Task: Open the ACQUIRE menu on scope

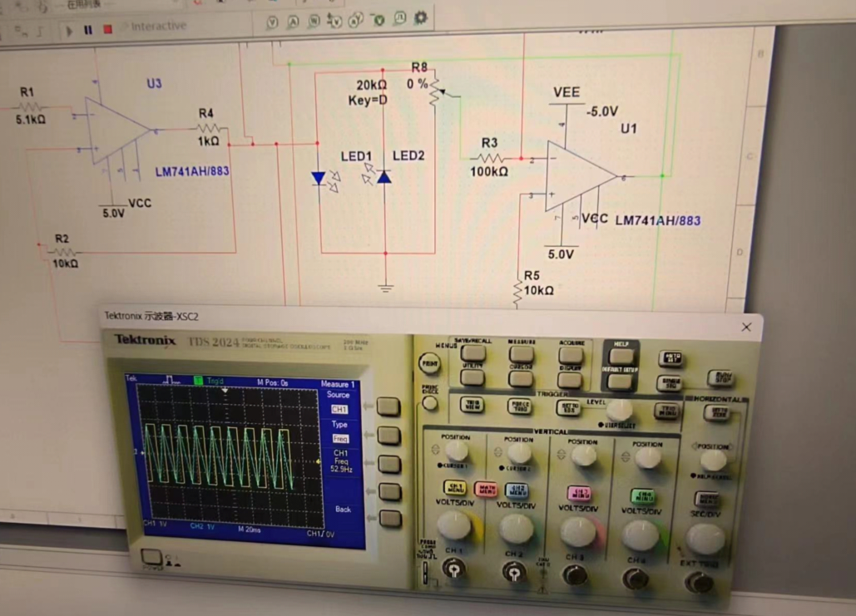Action: click(x=571, y=356)
